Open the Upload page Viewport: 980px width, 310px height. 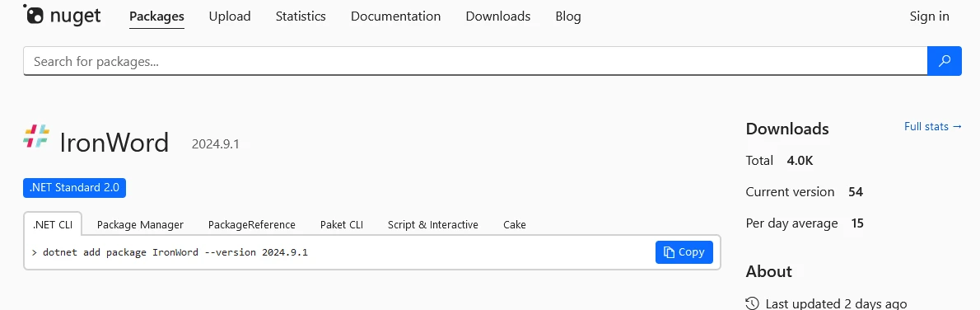230,16
